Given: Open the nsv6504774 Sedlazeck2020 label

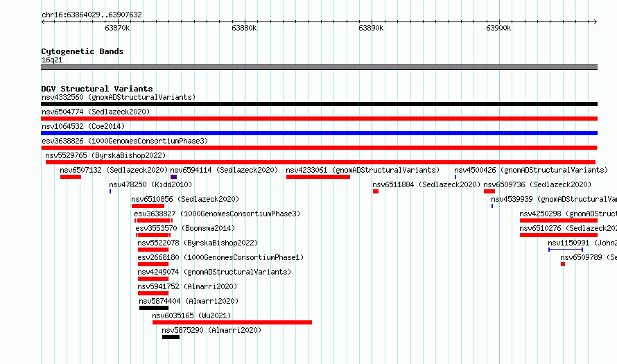Looking at the screenshot, I should (96, 112).
